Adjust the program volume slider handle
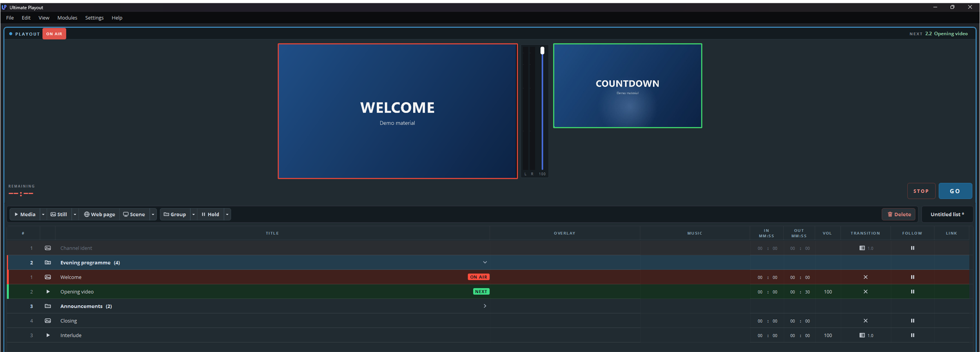The image size is (980, 352). pos(542,51)
